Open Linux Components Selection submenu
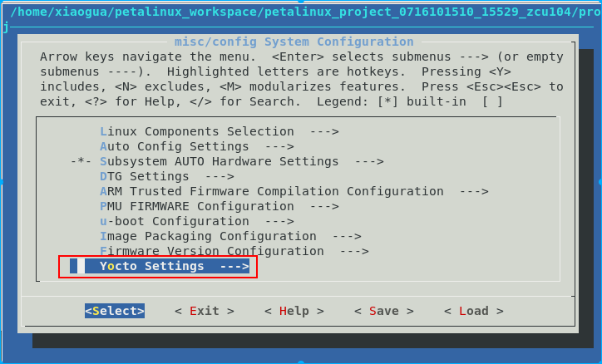Screen dimensions: 602x364 pos(220,131)
